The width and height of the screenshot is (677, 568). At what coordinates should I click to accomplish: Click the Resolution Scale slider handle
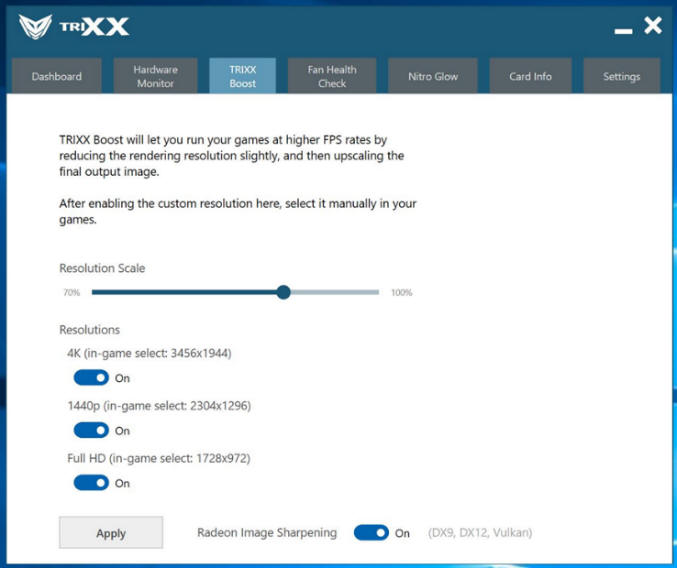pyautogui.click(x=284, y=292)
